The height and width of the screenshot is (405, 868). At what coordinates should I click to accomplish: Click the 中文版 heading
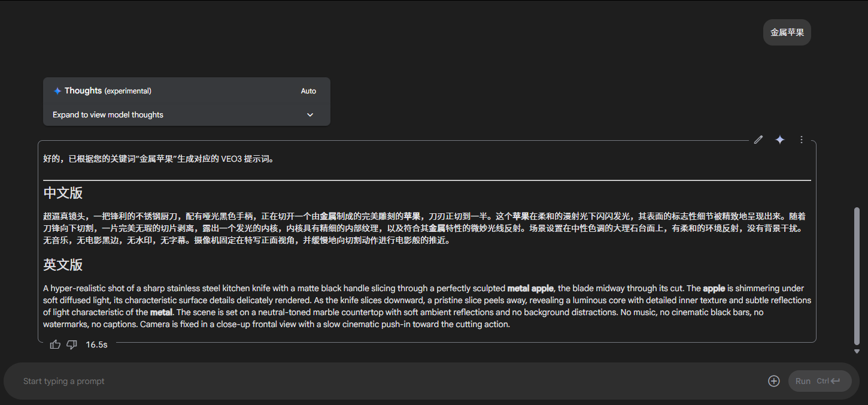click(63, 193)
